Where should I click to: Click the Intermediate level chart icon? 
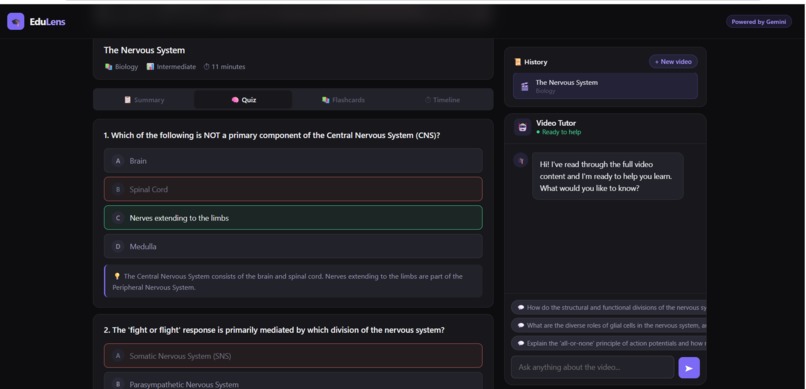(x=150, y=67)
